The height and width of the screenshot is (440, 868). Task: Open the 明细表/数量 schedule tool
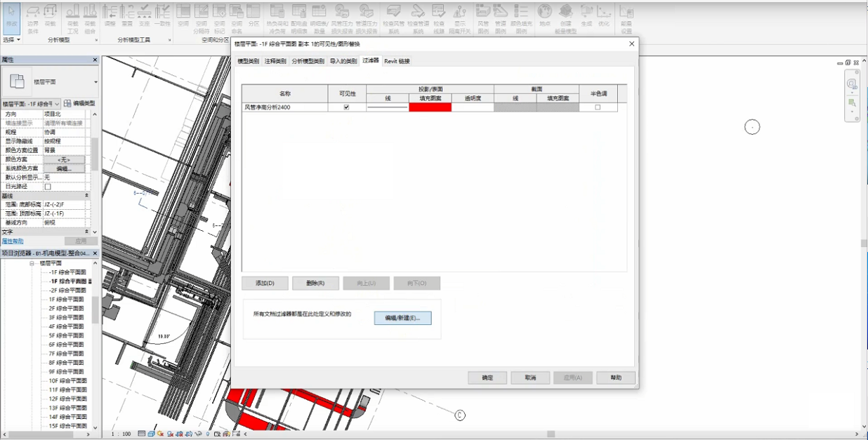coord(320,18)
